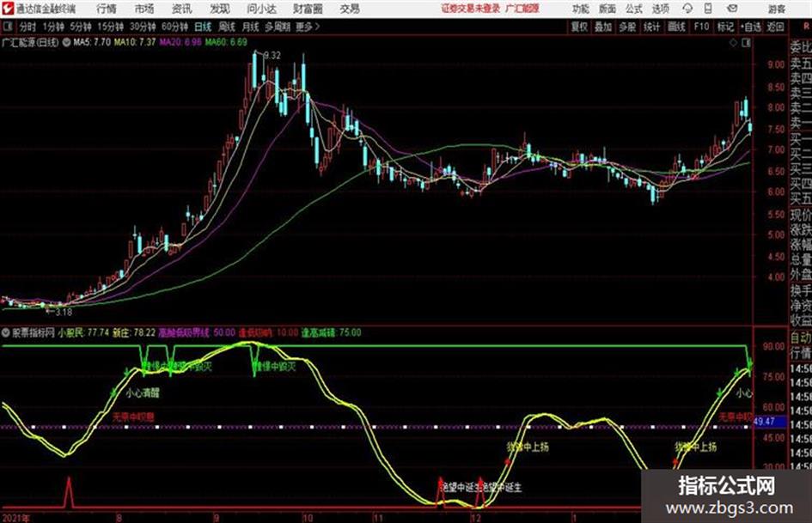The image size is (812, 523).
Task: Switch to 分时 chart period
Action: tap(28, 27)
